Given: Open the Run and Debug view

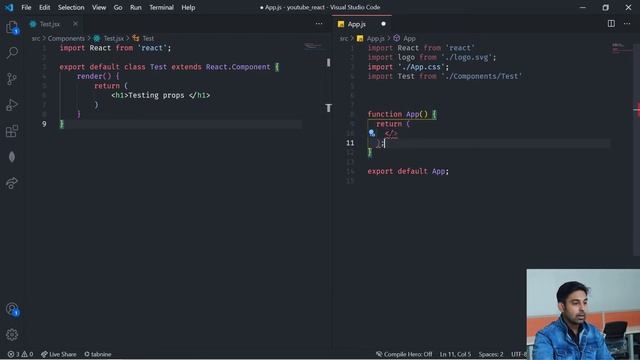Looking at the screenshot, I should tap(12, 105).
